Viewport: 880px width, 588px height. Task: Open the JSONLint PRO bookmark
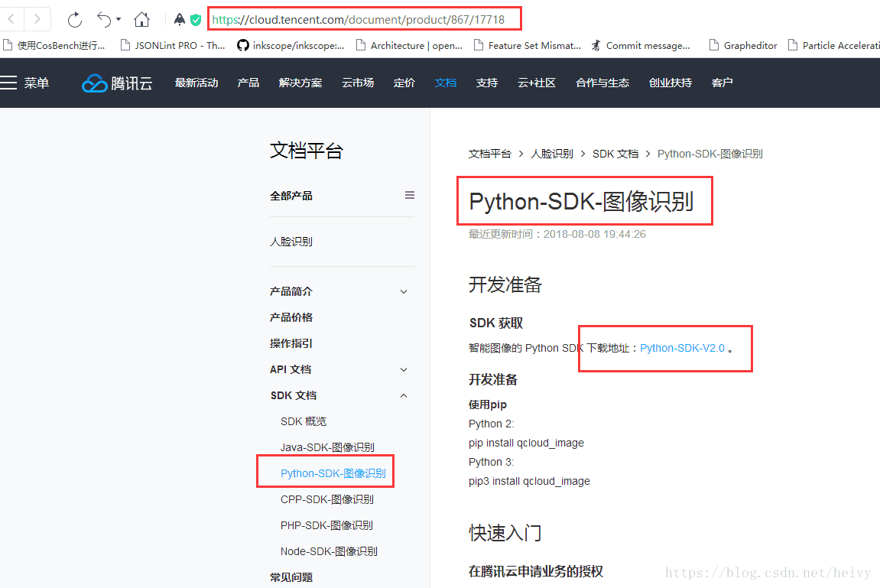click(x=173, y=45)
